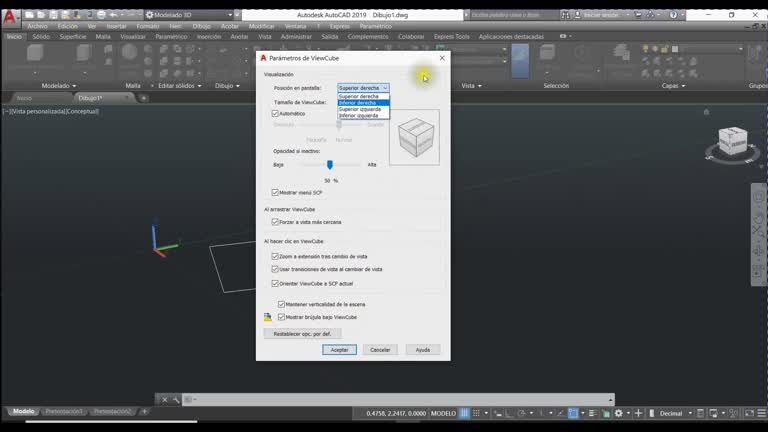Click the Cancelar button
Screen dimensions: 768x432
point(380,350)
